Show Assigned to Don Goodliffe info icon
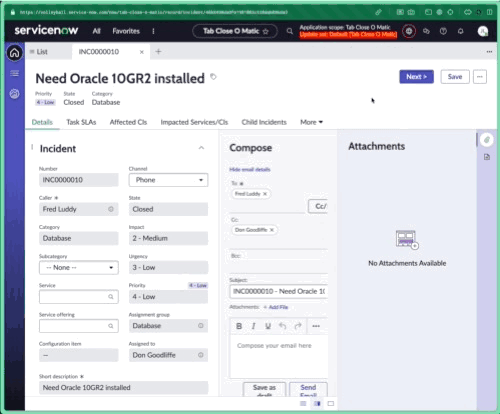This screenshot has height=414, width=500. point(201,355)
